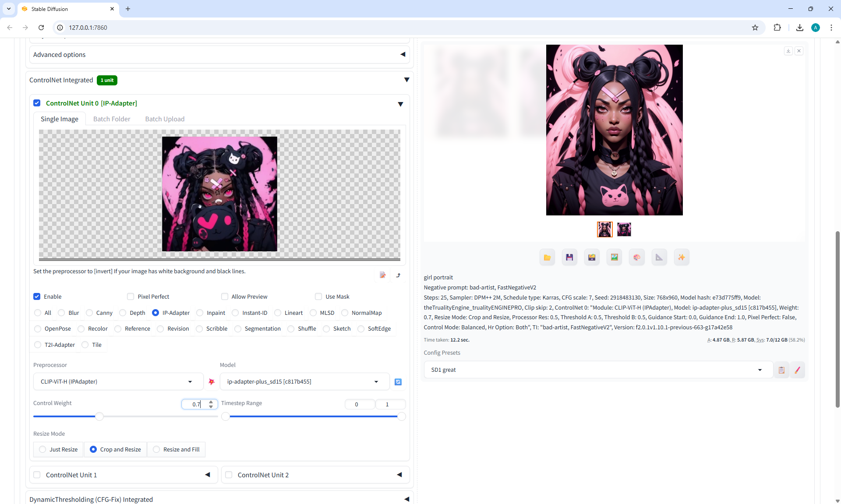Refresh the ControlNet model list
The image size is (841, 504).
[x=398, y=382]
